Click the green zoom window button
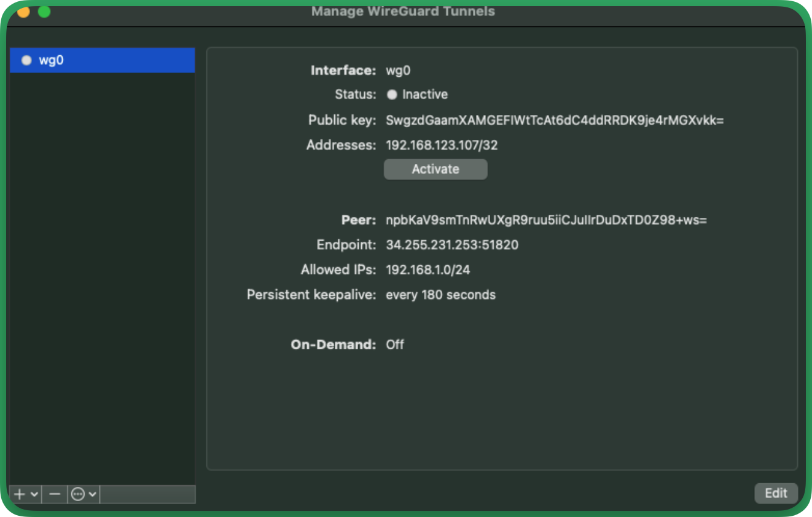The width and height of the screenshot is (812, 517). 44,11
